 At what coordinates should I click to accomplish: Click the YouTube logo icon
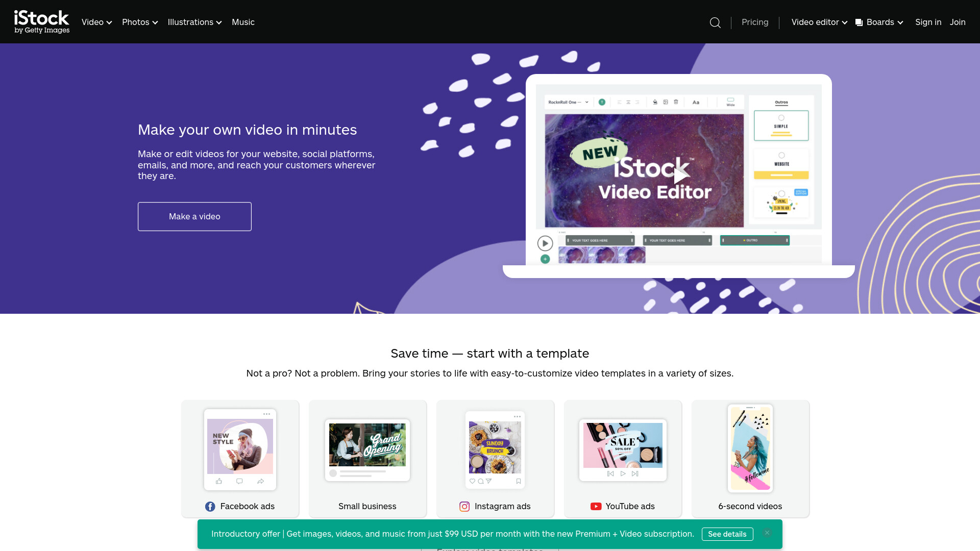coord(596,507)
